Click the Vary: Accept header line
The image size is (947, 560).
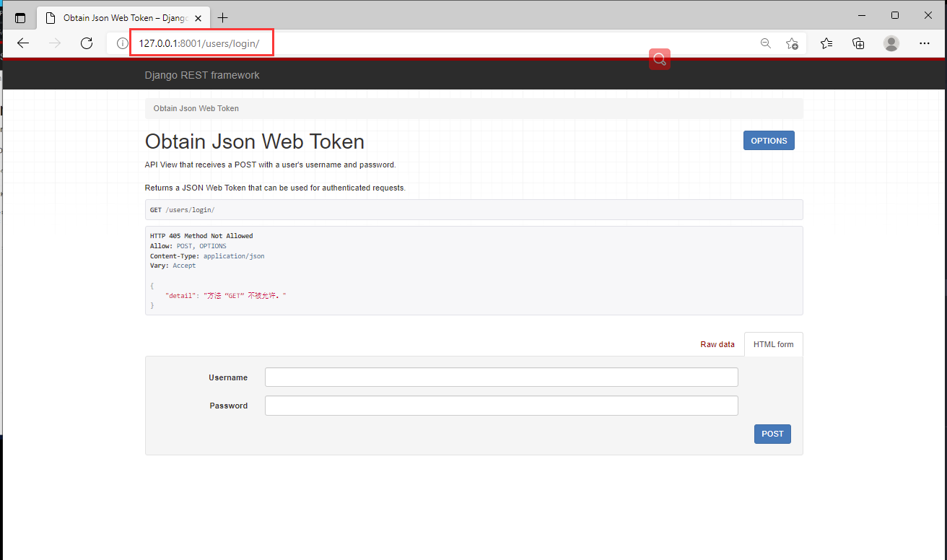point(173,266)
